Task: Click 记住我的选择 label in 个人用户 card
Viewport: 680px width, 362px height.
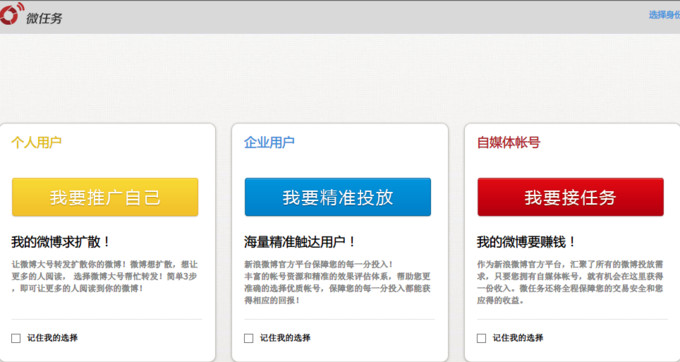Action: pos(52,338)
